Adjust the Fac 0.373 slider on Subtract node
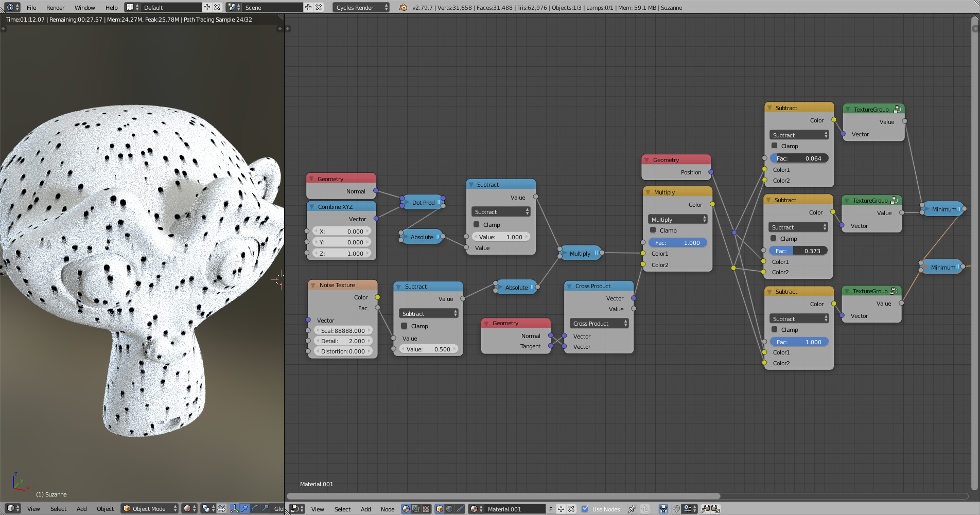 tap(798, 251)
